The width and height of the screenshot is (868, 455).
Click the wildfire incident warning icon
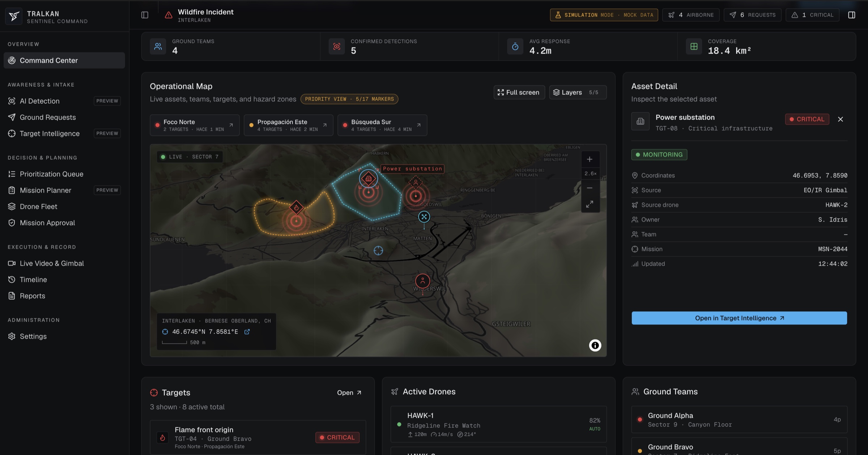pos(169,15)
